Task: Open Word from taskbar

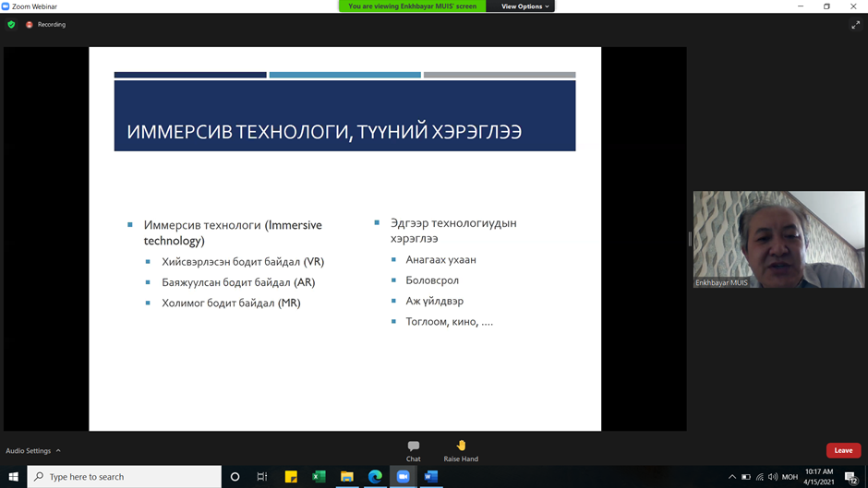Action: [431, 476]
